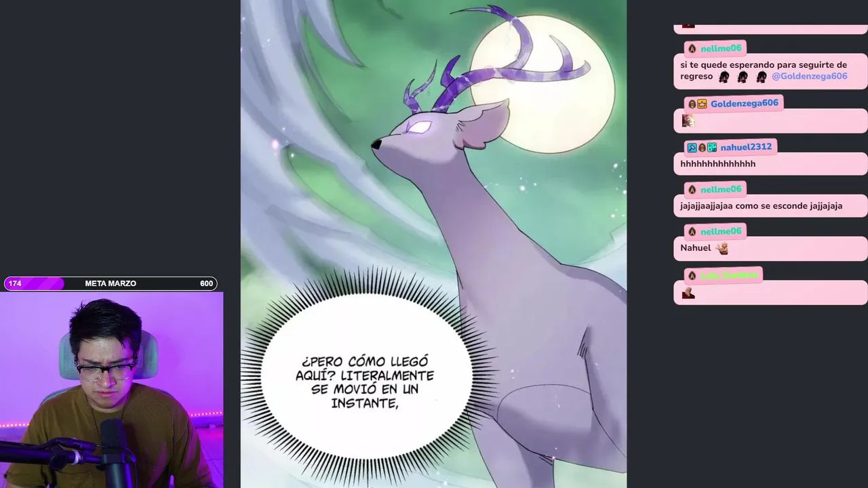This screenshot has height=488, width=868.
Task: Click nahuel2312's round subscriber badge
Action: coord(702,147)
